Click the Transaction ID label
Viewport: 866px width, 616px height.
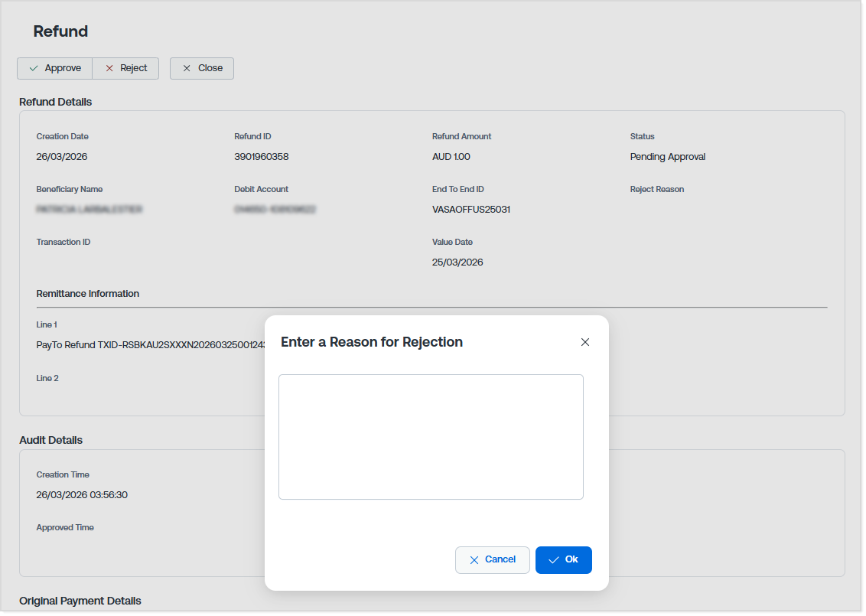coord(63,242)
